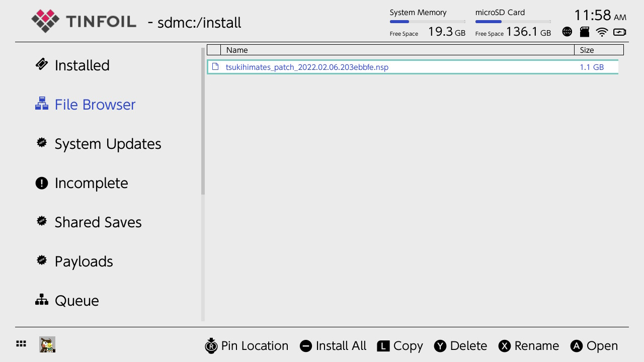Click the battery charging icon

[x=620, y=32]
